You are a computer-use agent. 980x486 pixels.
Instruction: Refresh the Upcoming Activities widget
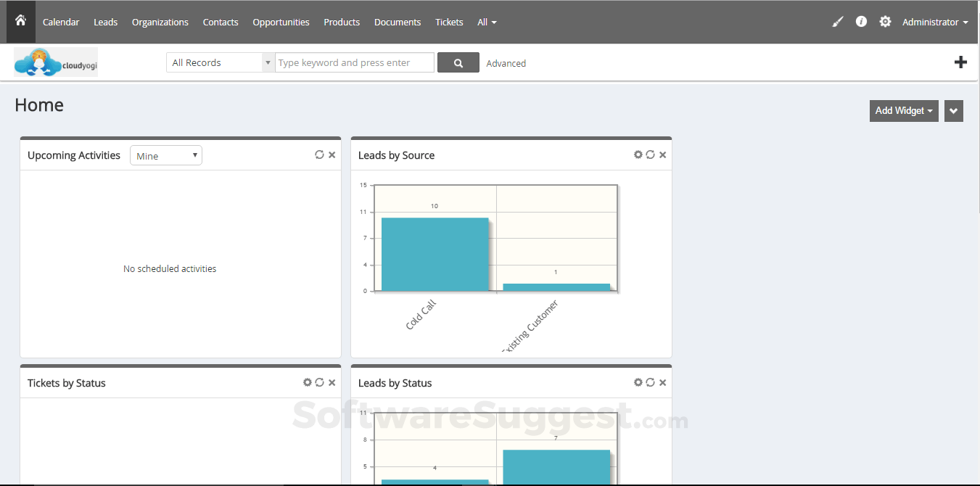tap(319, 155)
